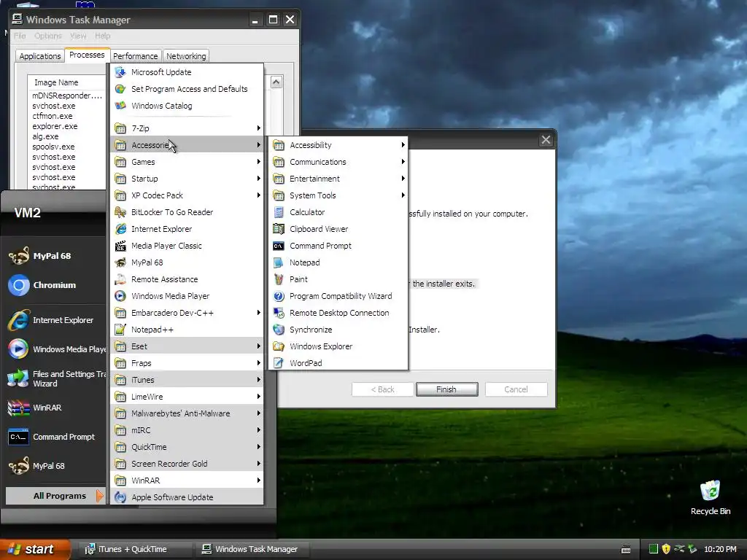This screenshot has width=747, height=560.
Task: Launch WordPad from Accessories submenu
Action: 338,363
